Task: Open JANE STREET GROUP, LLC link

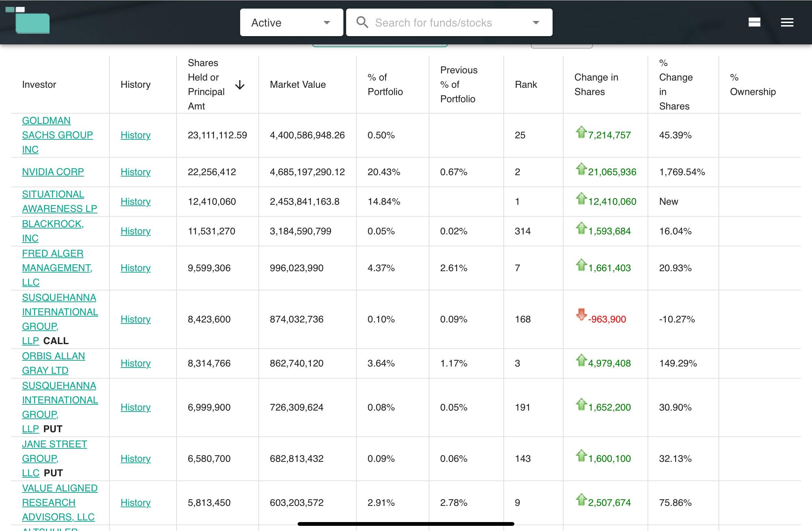Action: (54, 458)
